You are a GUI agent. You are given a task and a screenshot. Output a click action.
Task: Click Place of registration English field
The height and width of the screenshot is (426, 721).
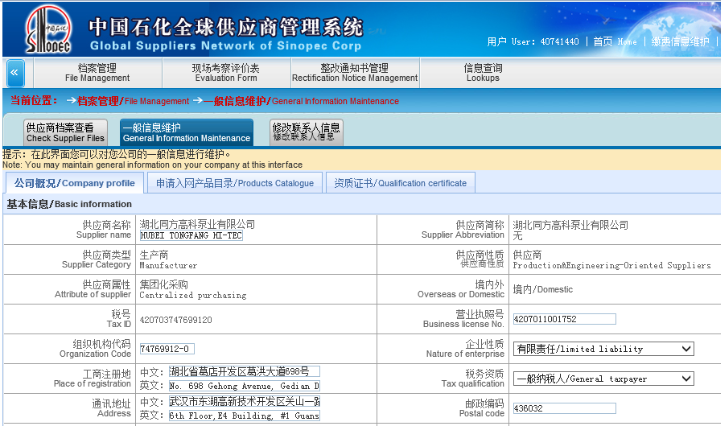243,386
